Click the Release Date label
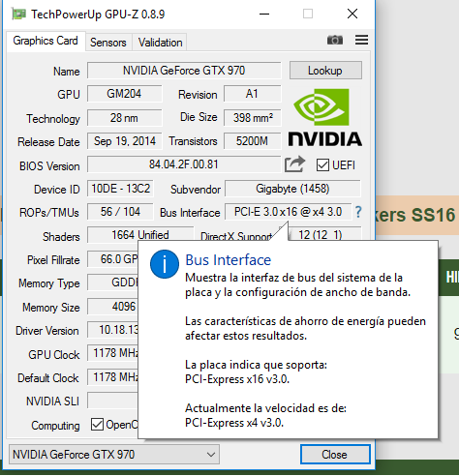 click(x=48, y=142)
